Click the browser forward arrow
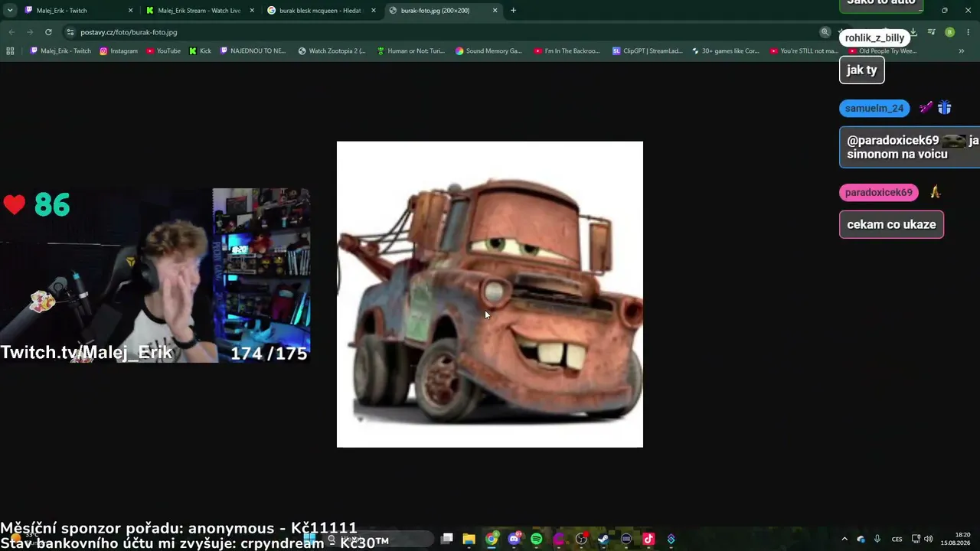980x551 pixels. pyautogui.click(x=30, y=32)
